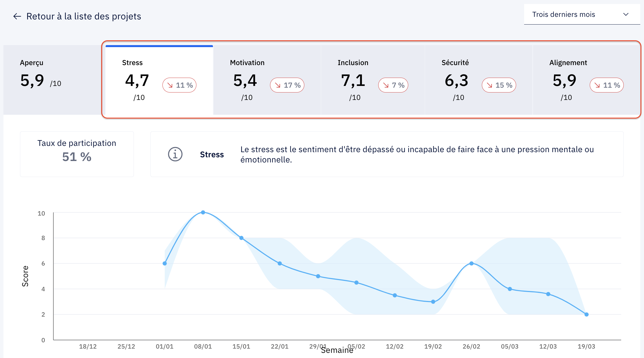The height and width of the screenshot is (358, 644).
Task: Click the Stress description text
Action: (417, 154)
